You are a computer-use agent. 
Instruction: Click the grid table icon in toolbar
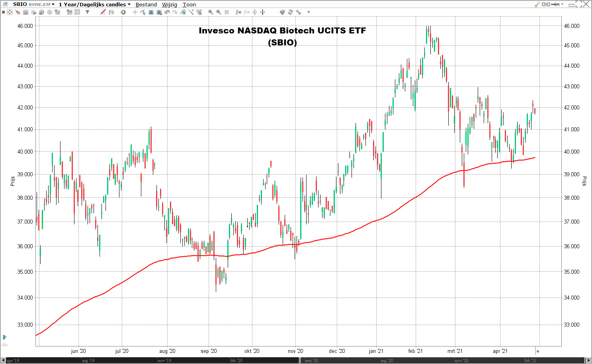pos(25,12)
